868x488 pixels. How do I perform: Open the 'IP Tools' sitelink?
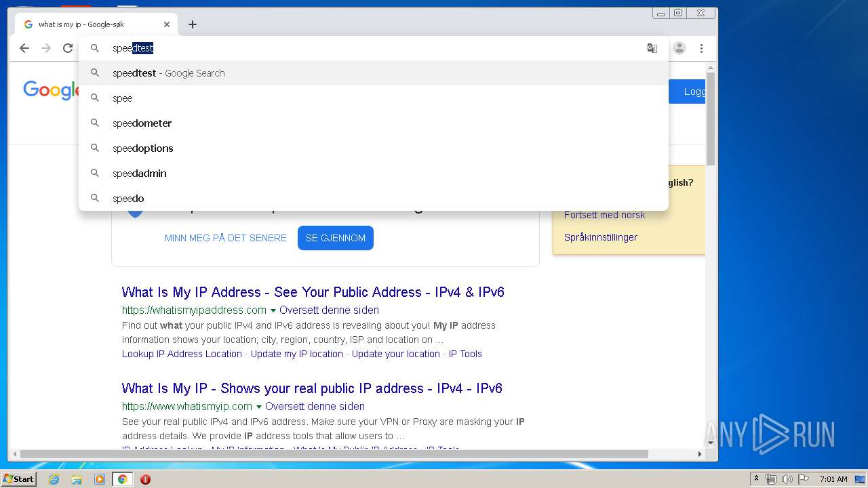point(465,354)
